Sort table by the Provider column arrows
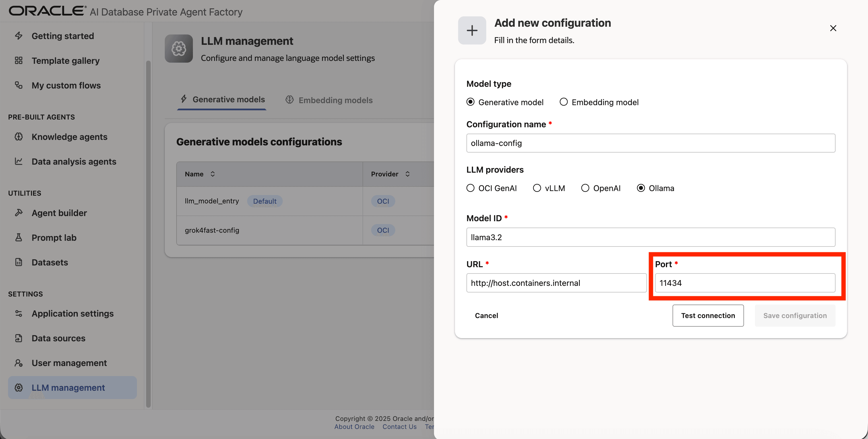Image resolution: width=868 pixels, height=439 pixels. point(407,174)
